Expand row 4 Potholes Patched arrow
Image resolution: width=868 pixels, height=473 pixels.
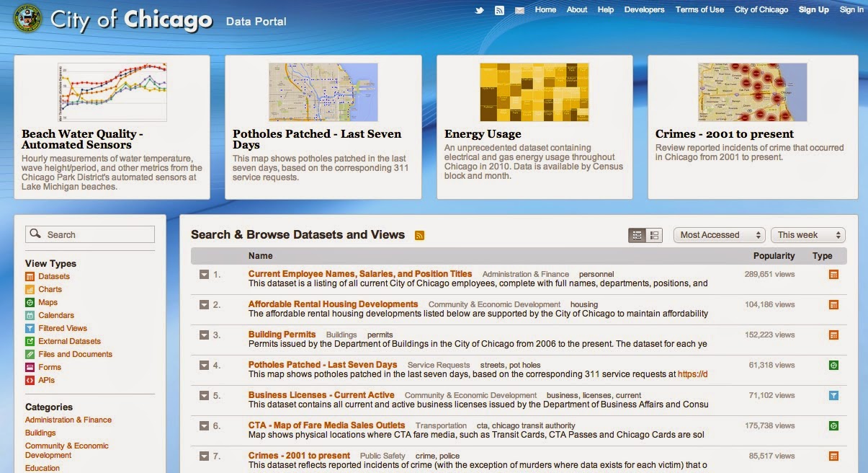pyautogui.click(x=204, y=366)
